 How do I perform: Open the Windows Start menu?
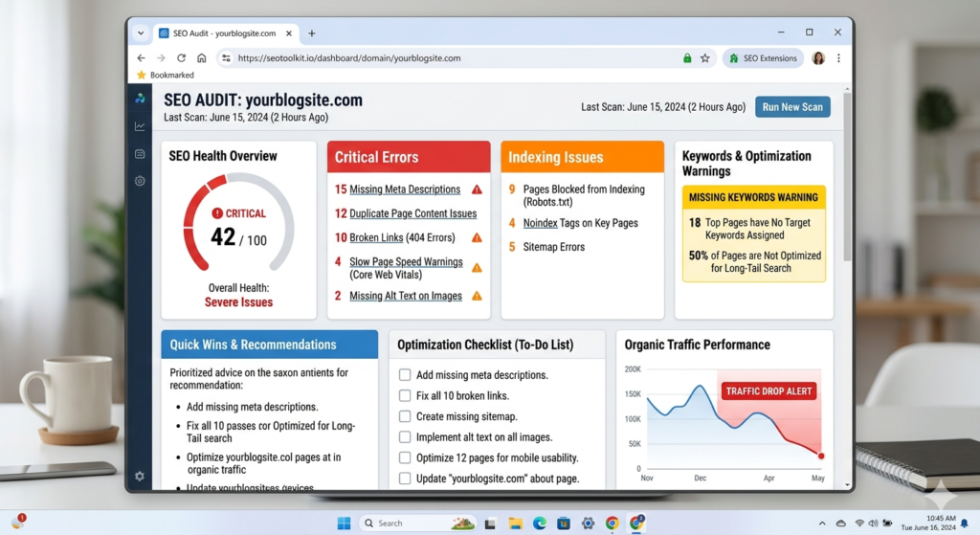tap(344, 524)
